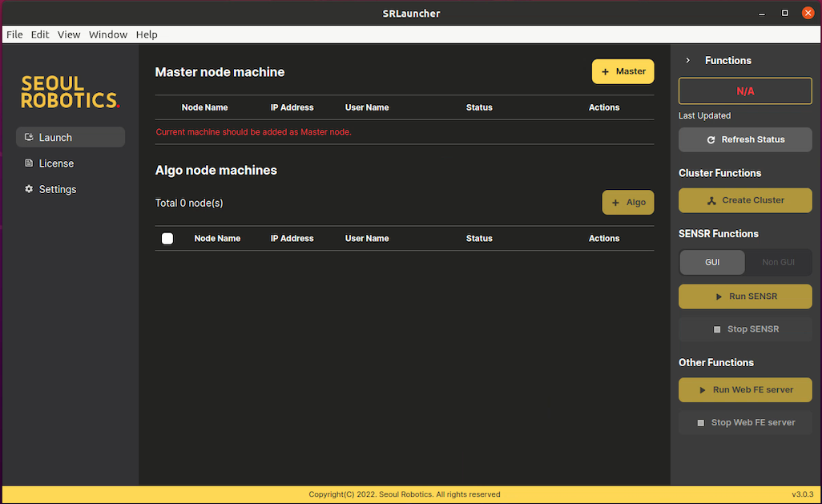The height and width of the screenshot is (504, 822).
Task: Open the File menu
Action: tap(14, 34)
